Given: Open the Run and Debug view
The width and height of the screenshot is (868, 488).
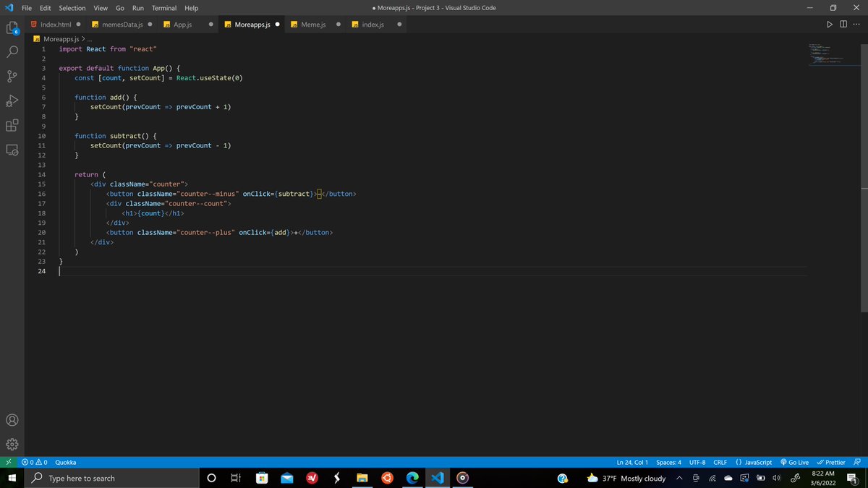Looking at the screenshot, I should (x=12, y=100).
